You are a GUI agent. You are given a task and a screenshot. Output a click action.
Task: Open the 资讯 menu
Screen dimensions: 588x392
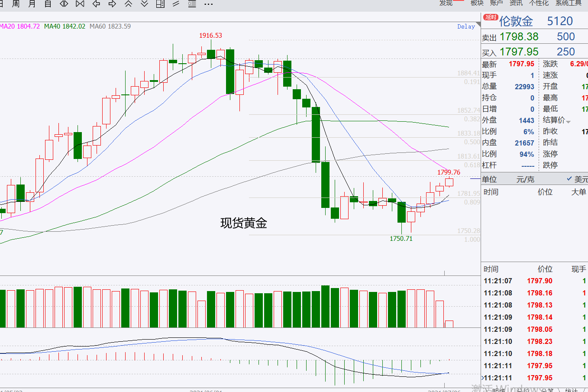pos(516,3)
